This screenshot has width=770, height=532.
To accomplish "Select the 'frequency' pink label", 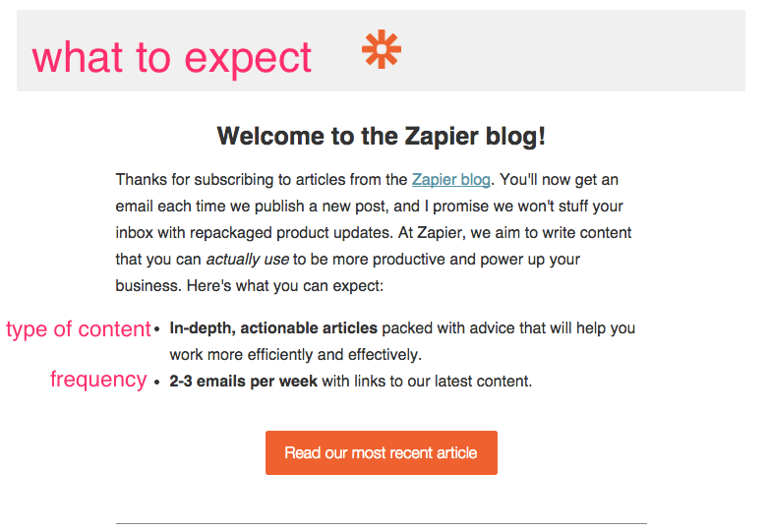I will point(98,380).
